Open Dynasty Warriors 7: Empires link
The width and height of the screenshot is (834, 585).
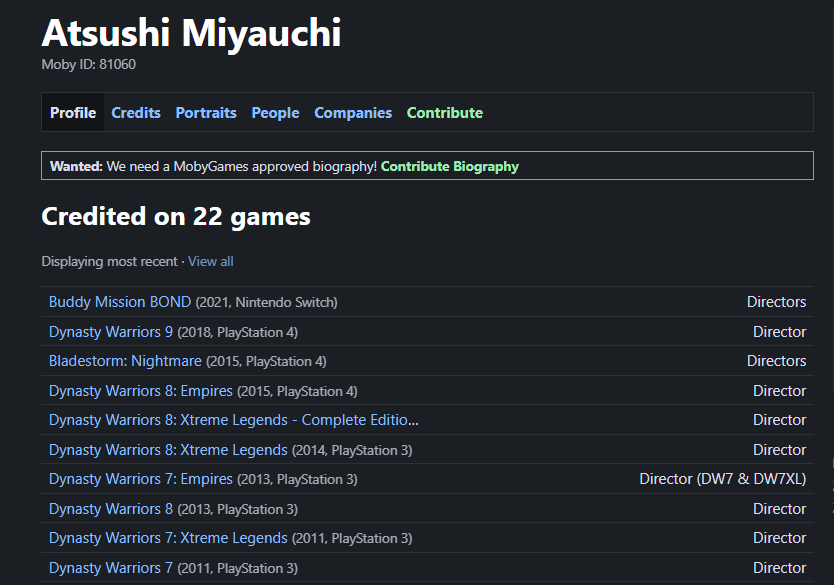click(140, 479)
